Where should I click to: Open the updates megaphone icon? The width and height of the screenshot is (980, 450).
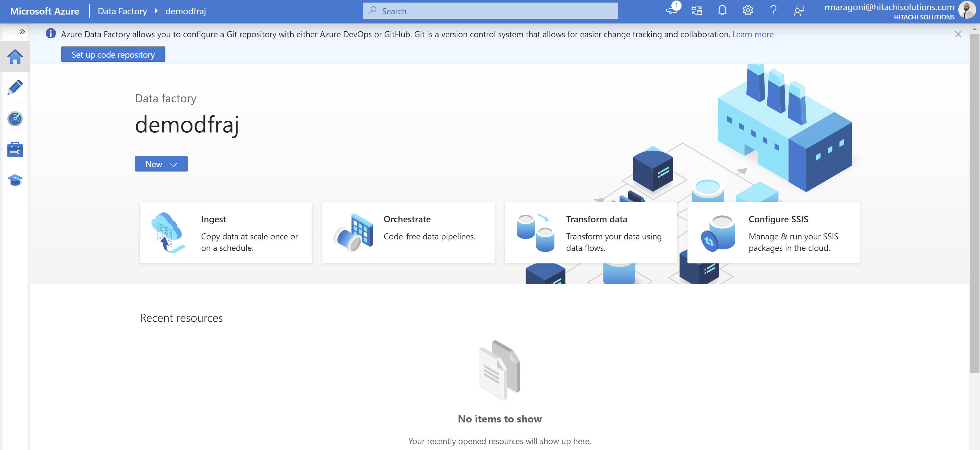tap(672, 10)
